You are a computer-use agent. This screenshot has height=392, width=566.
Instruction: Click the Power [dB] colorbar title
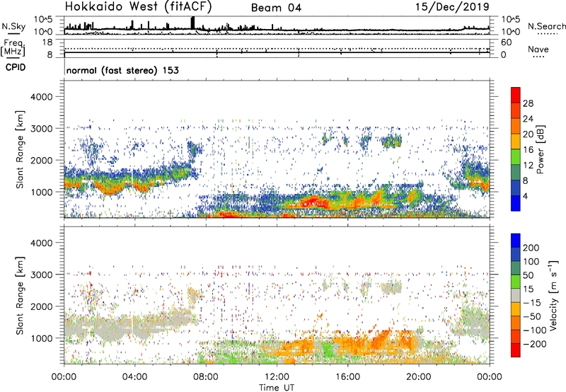coord(540,149)
